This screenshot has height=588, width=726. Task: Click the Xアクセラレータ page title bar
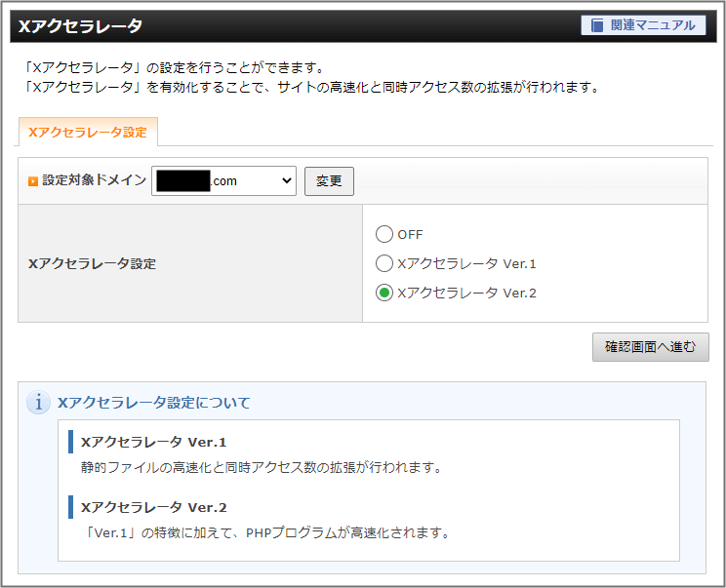coord(293,26)
